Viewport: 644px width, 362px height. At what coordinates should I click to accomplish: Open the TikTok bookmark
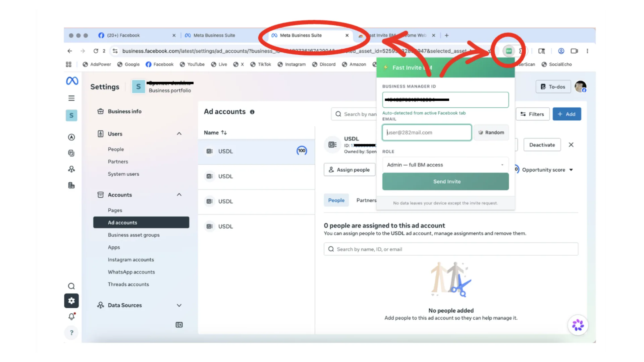coord(261,64)
